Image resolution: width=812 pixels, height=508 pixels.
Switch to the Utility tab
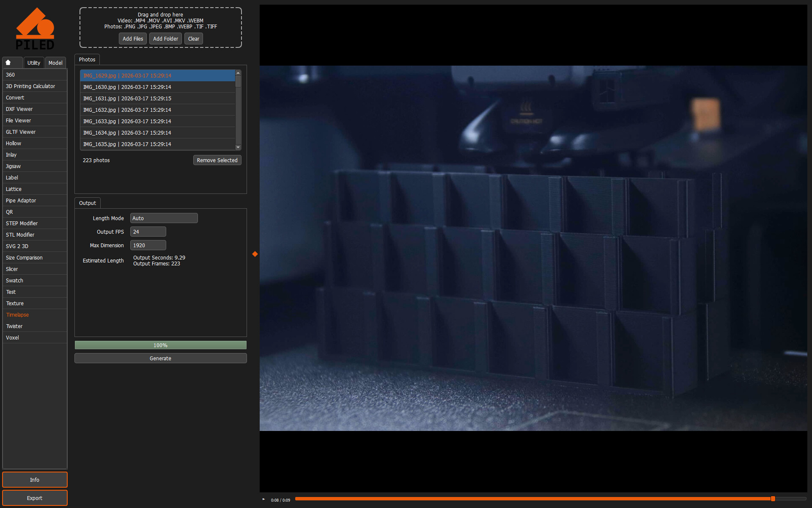tap(34, 63)
